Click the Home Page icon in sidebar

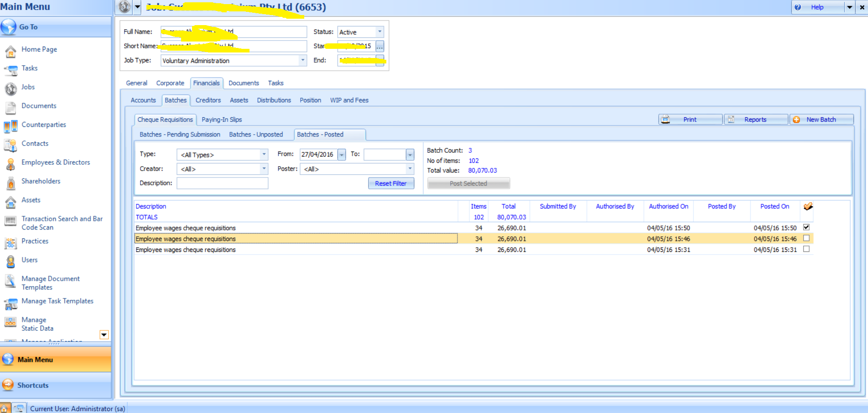click(10, 51)
